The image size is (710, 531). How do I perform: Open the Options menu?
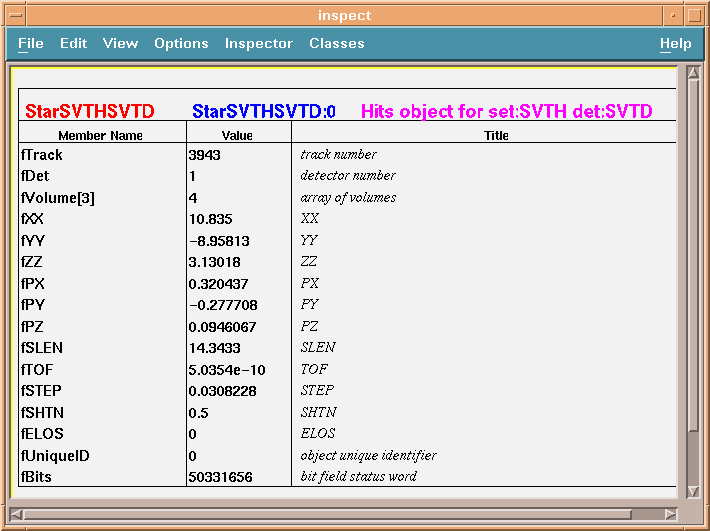coord(181,44)
